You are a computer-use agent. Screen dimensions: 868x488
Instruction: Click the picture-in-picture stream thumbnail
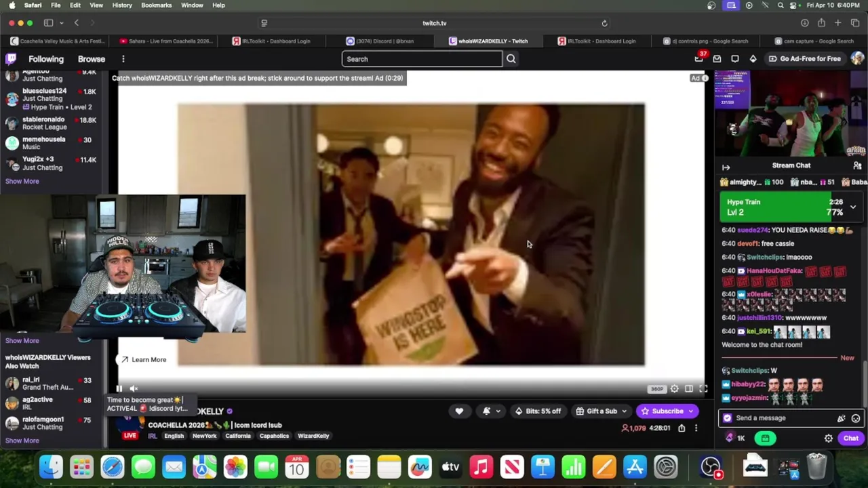pos(791,114)
